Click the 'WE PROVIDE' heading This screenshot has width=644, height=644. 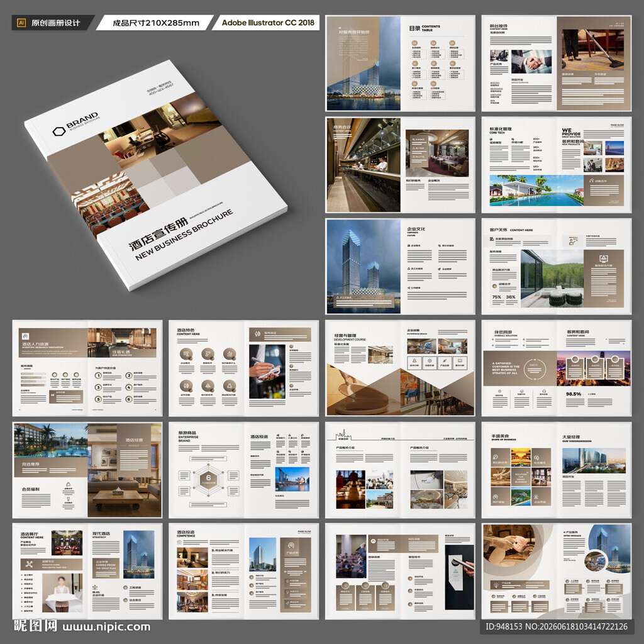pos(571,132)
